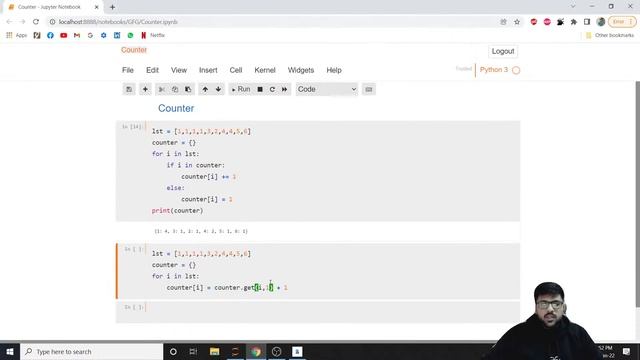This screenshot has width=640, height=360.
Task: Click the Logout button
Action: (503, 51)
